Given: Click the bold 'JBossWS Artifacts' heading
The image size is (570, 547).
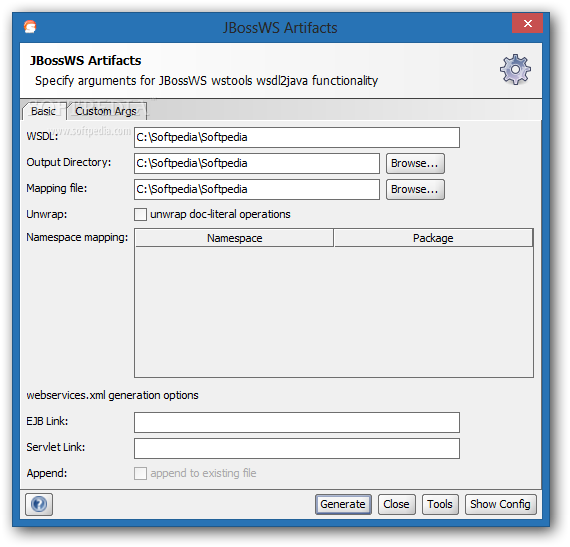Looking at the screenshot, I should [x=85, y=61].
